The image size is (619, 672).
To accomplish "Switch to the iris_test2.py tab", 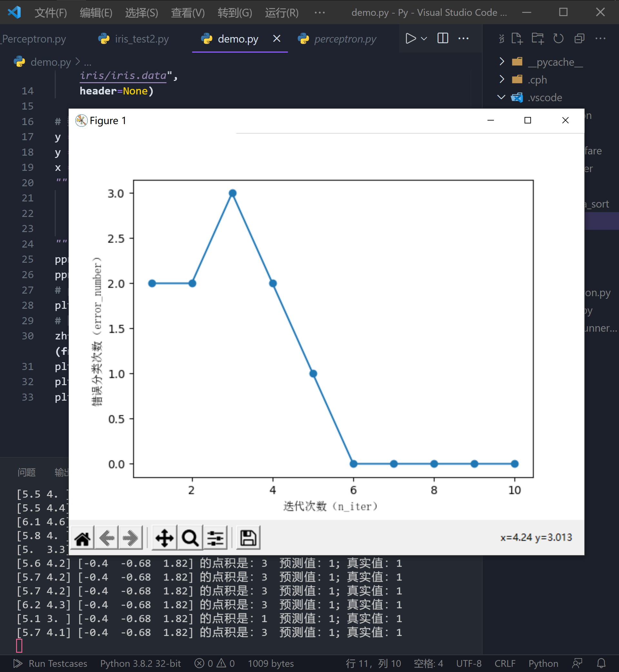I will tap(141, 39).
